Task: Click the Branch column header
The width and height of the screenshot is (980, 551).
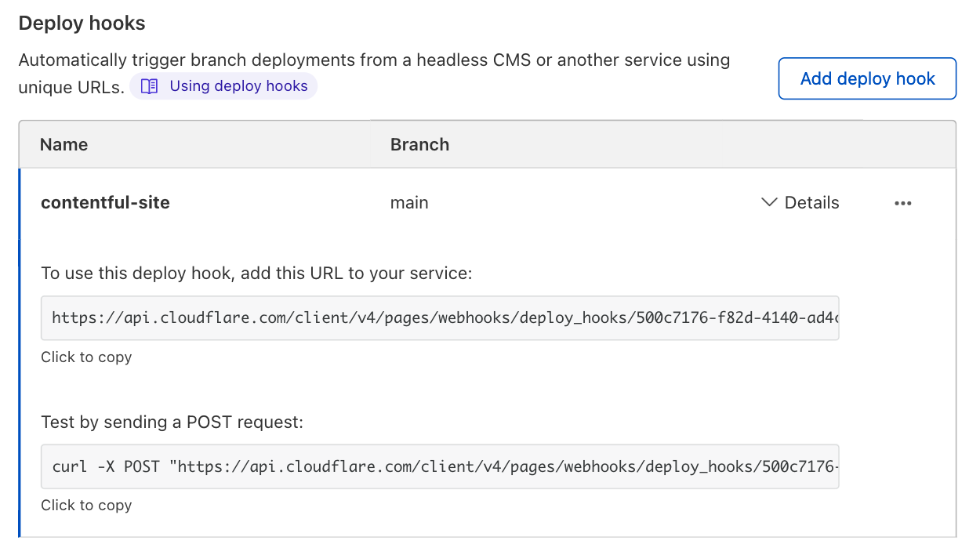Action: coord(419,144)
